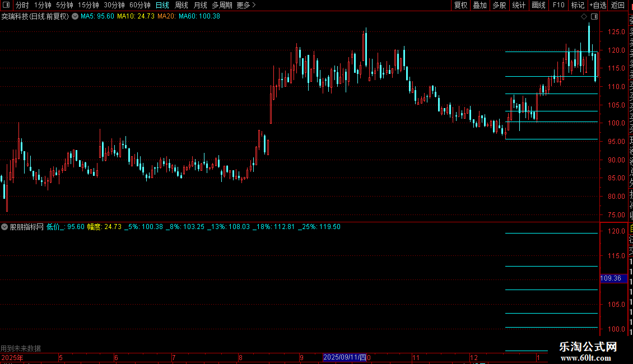
Task: Click the 多股 multi-stock button
Action: (x=499, y=5)
